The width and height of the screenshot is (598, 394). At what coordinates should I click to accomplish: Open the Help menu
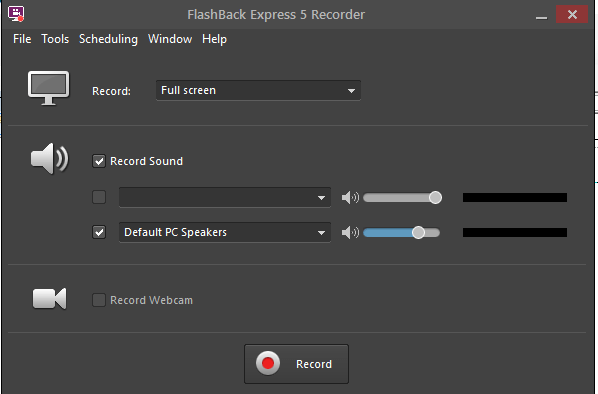point(214,39)
